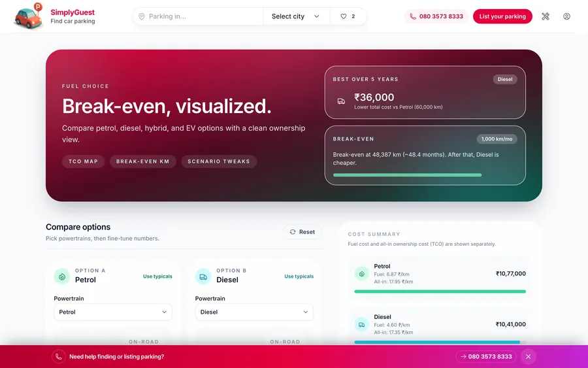Click the Petrol icon in Cost Summary
The image size is (588, 368).
pyautogui.click(x=361, y=274)
